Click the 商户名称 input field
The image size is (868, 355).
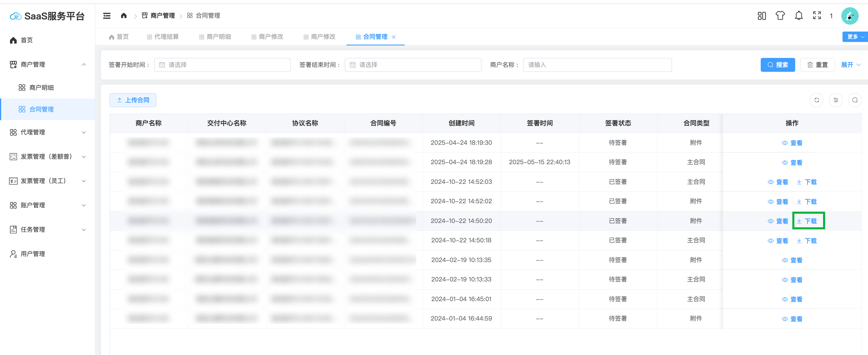pos(597,65)
